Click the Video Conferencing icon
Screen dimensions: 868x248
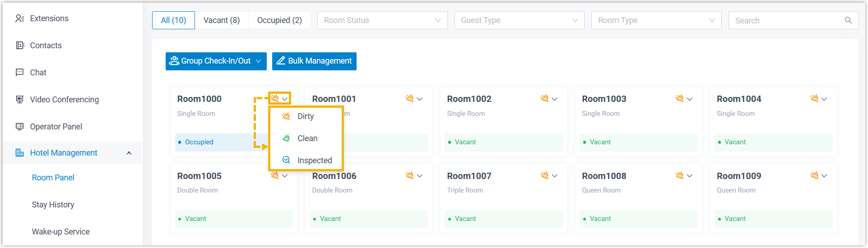point(19,100)
